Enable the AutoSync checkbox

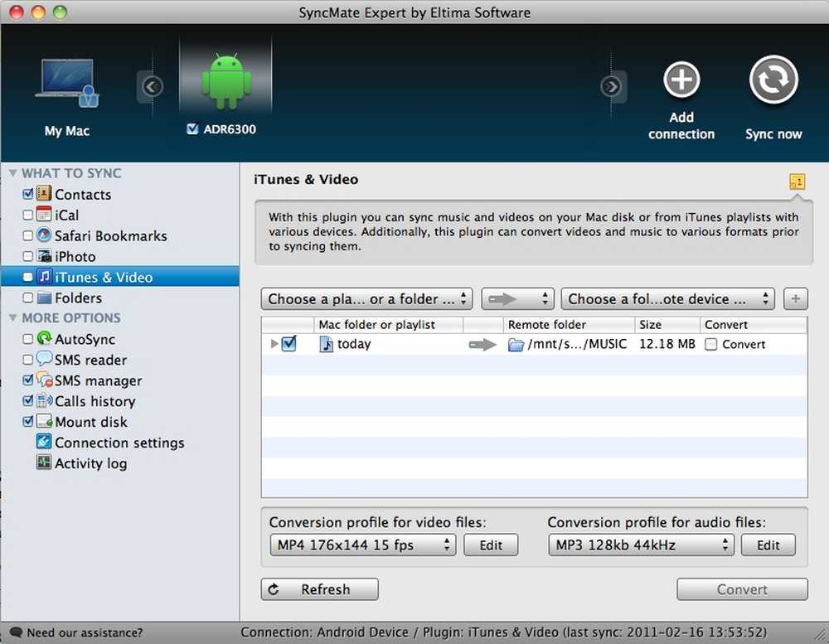point(28,339)
